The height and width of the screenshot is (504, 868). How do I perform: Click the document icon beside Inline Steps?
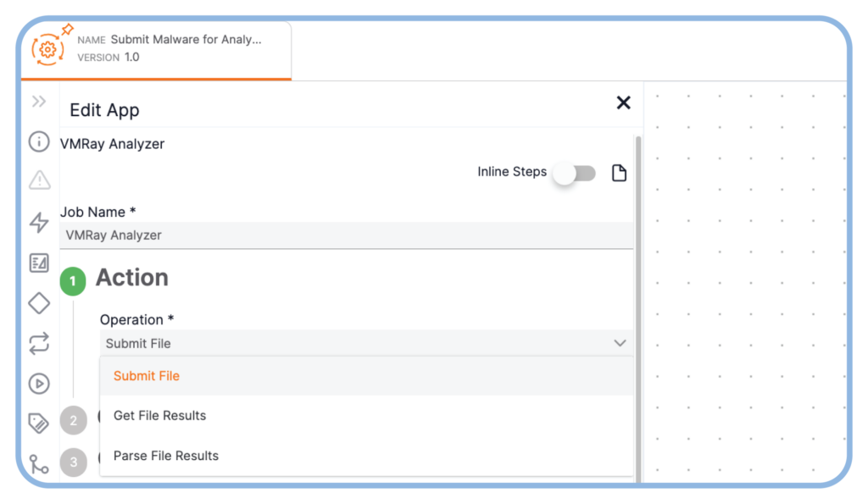pyautogui.click(x=619, y=172)
